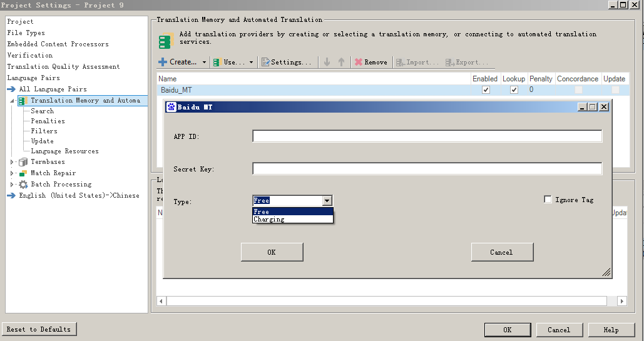Select the Baidu_MT provider row
This screenshot has height=341, width=644.
(x=393, y=90)
